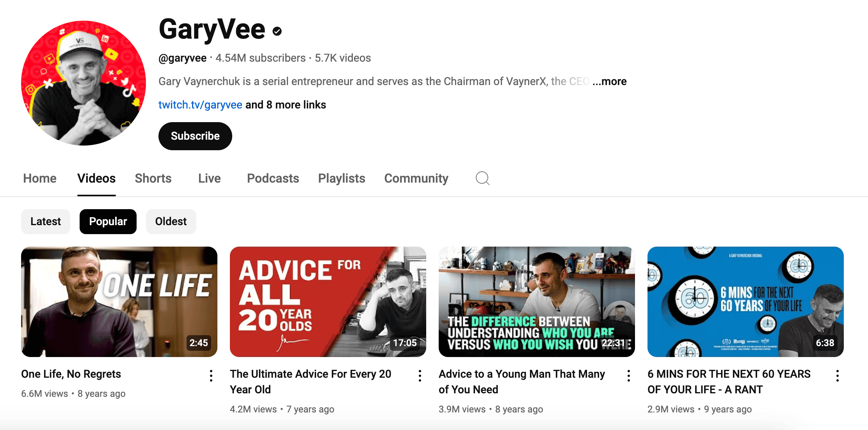Open the Podcasts tab
The image size is (868, 430).
pos(273,178)
